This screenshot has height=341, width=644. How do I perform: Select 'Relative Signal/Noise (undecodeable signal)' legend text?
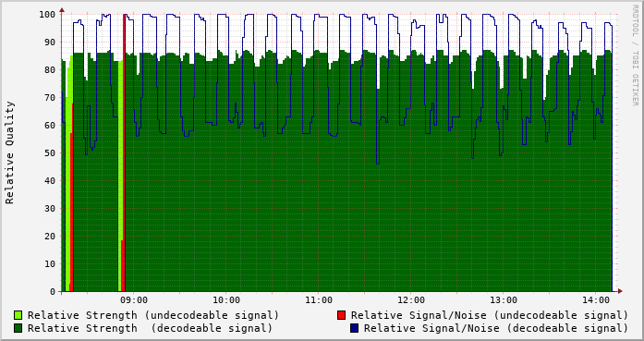(x=490, y=315)
